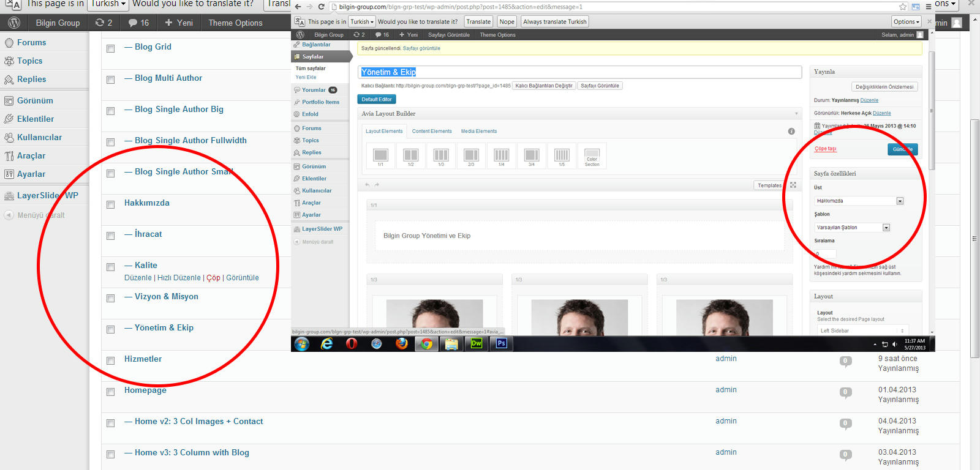This screenshot has height=470, width=980.
Task: Click the fullscreen icon next to Templates
Action: (x=793, y=185)
